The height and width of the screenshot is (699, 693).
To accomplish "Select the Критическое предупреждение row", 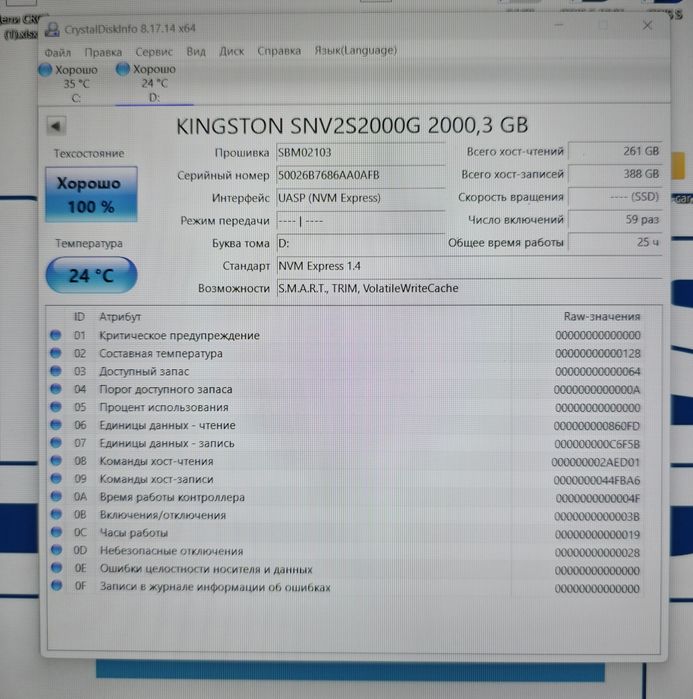I will click(x=346, y=335).
